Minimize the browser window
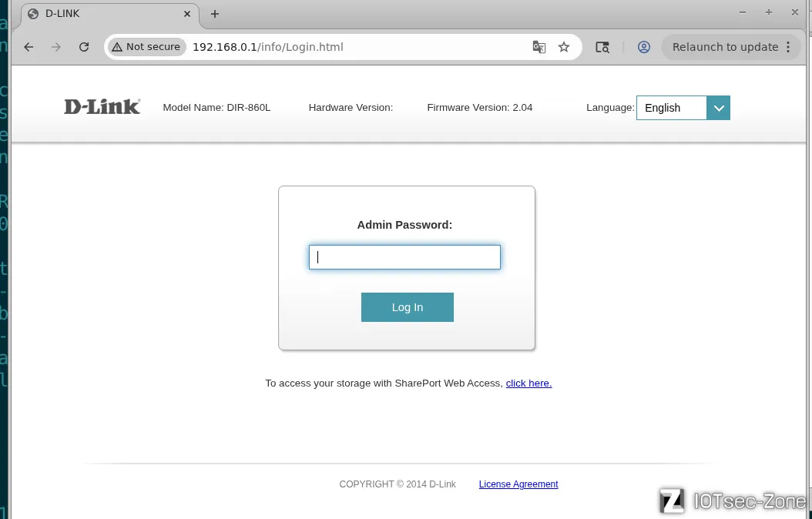This screenshot has width=812, height=519. coord(743,12)
